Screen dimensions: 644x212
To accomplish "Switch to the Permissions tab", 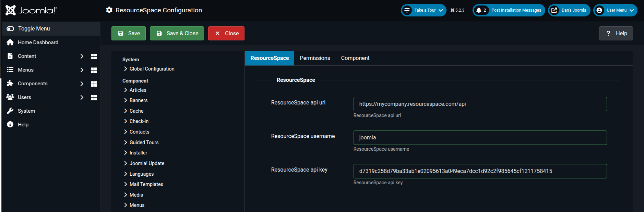I will tap(315, 58).
